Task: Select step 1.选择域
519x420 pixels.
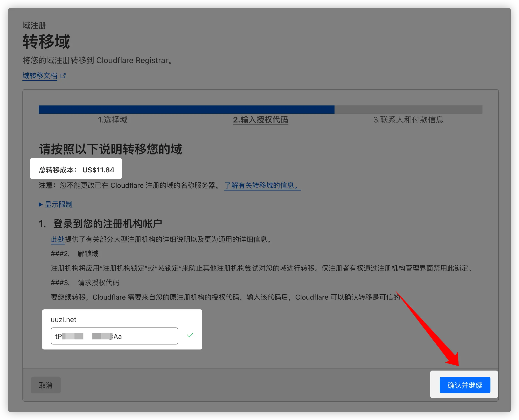Action: pyautogui.click(x=112, y=120)
